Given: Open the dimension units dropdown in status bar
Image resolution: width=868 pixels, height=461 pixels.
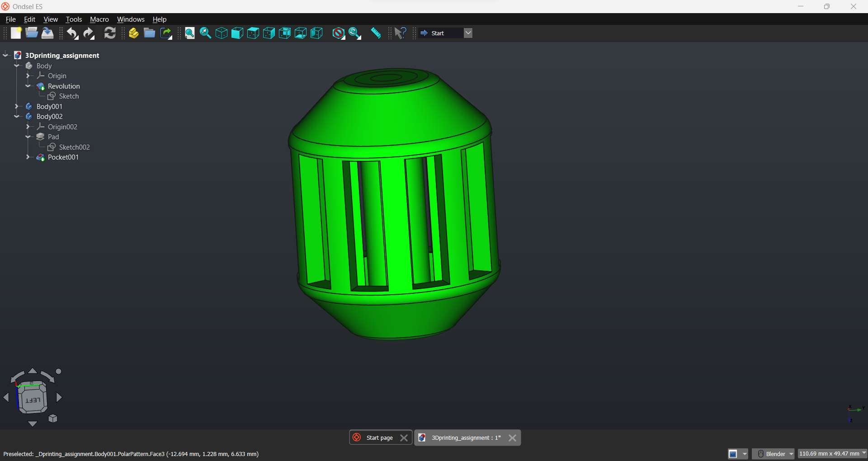Looking at the screenshot, I should [x=832, y=454].
